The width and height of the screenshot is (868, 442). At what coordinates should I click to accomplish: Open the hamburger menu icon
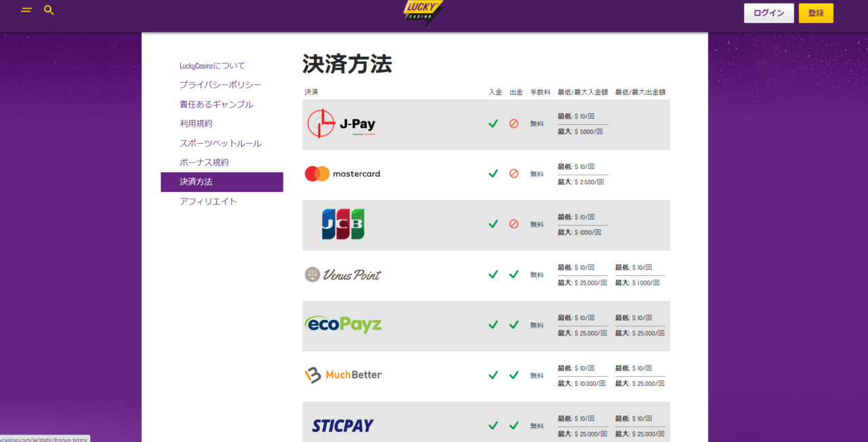[x=26, y=10]
